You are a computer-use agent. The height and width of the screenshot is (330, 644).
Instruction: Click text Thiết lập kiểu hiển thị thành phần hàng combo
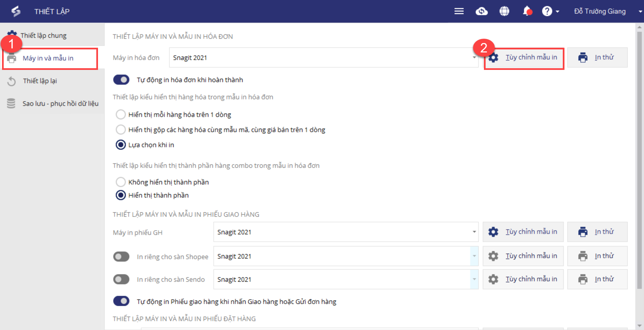click(216, 166)
